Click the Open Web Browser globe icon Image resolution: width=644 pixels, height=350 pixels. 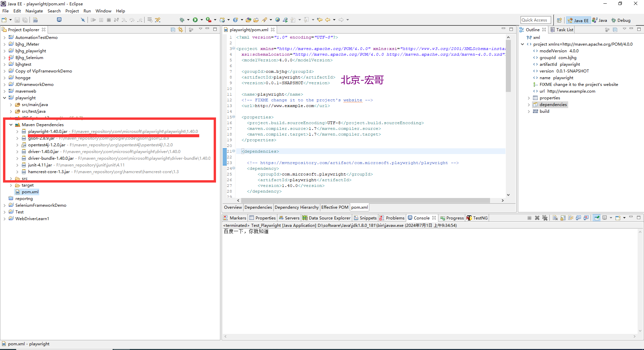point(277,20)
